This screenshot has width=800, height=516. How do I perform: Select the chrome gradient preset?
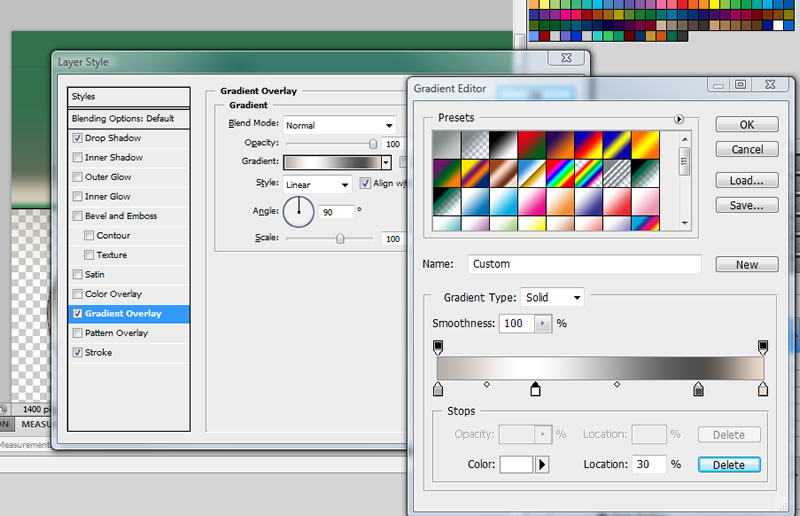click(x=532, y=173)
